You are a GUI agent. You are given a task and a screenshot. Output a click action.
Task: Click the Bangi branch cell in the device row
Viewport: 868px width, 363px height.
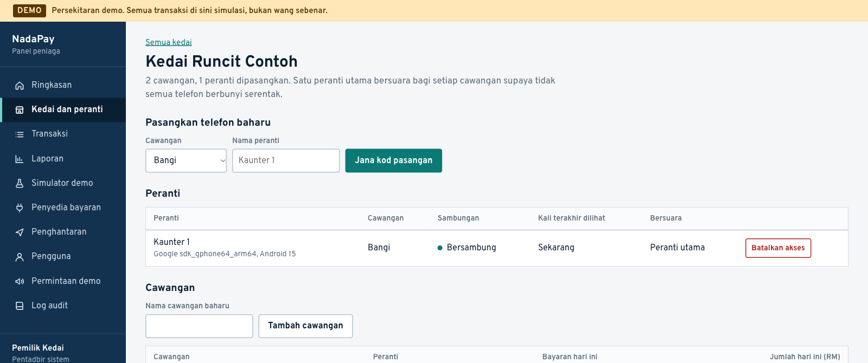tap(379, 248)
